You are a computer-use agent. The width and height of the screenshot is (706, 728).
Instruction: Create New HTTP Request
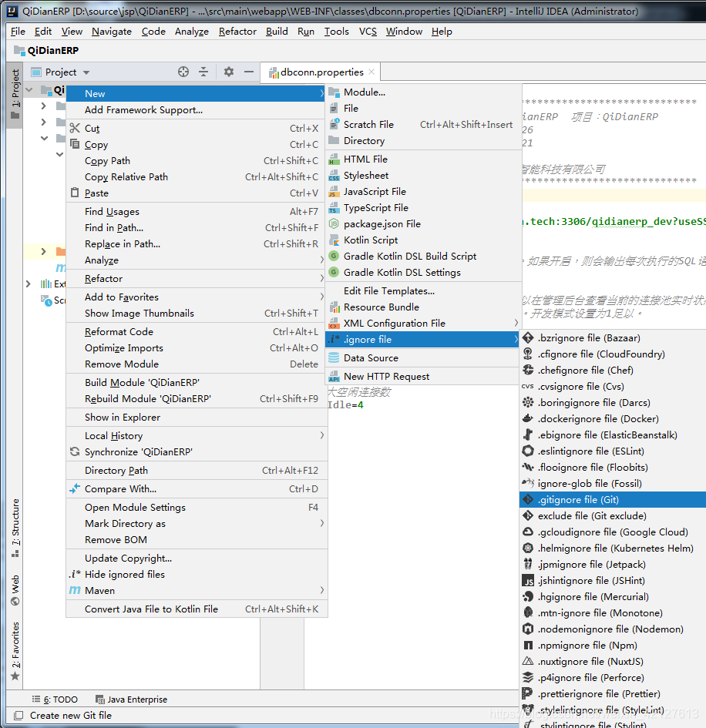pos(423,376)
